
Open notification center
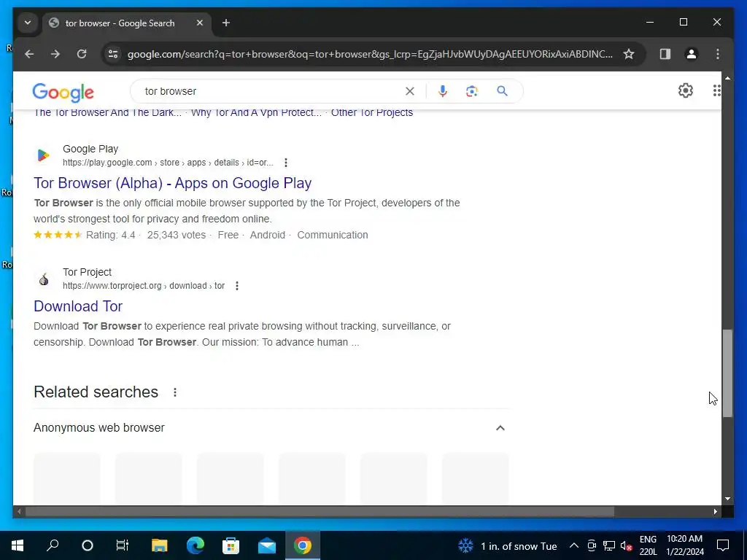pos(723,545)
